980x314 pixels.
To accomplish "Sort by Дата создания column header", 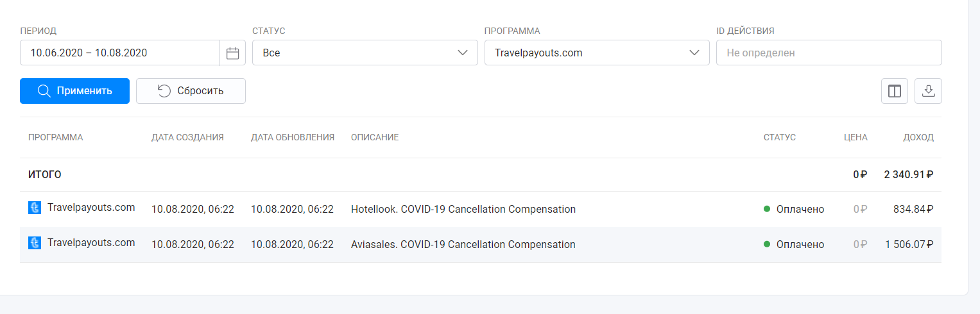I will [x=187, y=137].
